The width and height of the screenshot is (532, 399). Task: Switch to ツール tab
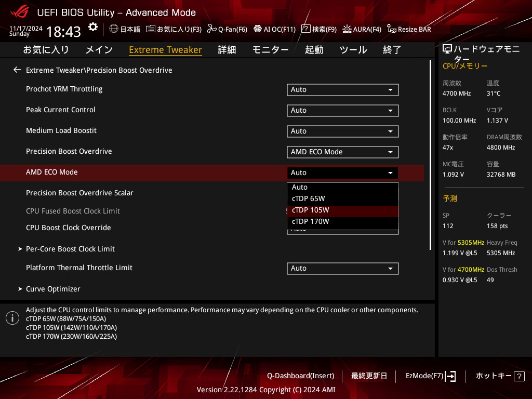tap(353, 49)
